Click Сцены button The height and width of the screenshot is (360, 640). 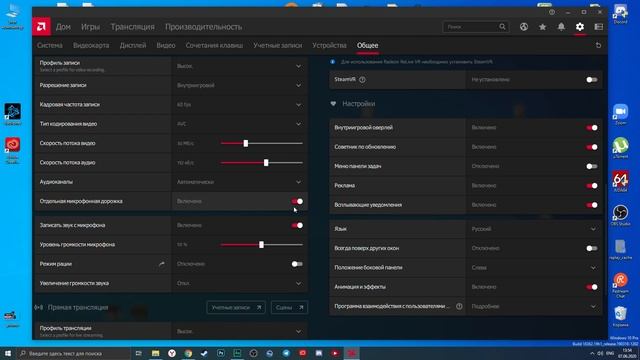[289, 307]
